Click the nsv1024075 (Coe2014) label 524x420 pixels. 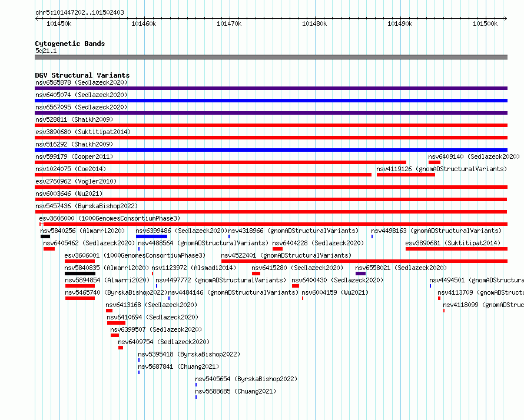coord(71,169)
